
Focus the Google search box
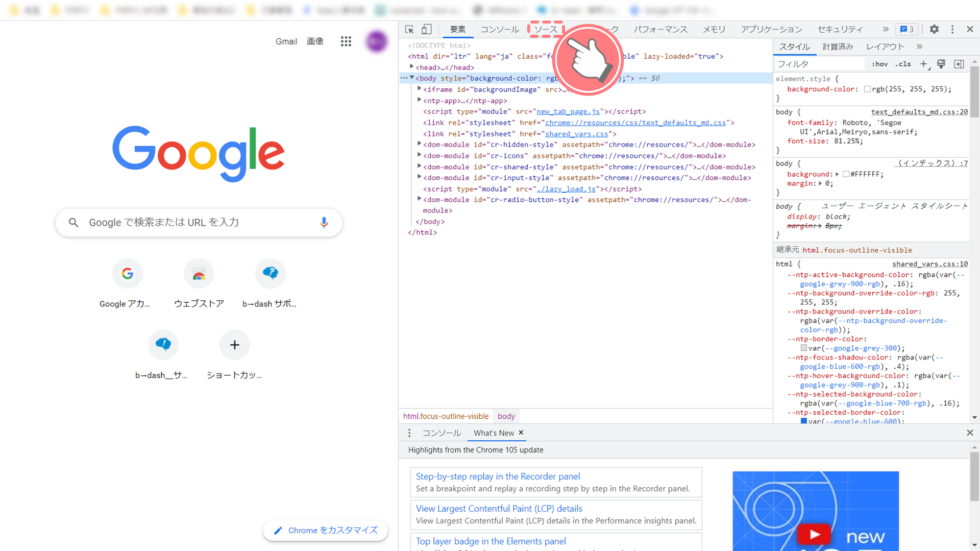(199, 222)
